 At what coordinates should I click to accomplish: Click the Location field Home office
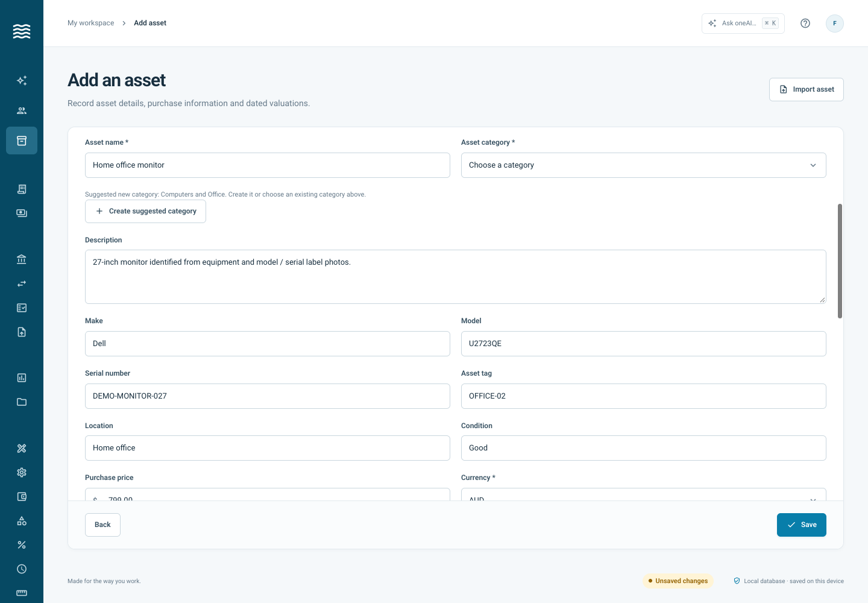(x=268, y=448)
